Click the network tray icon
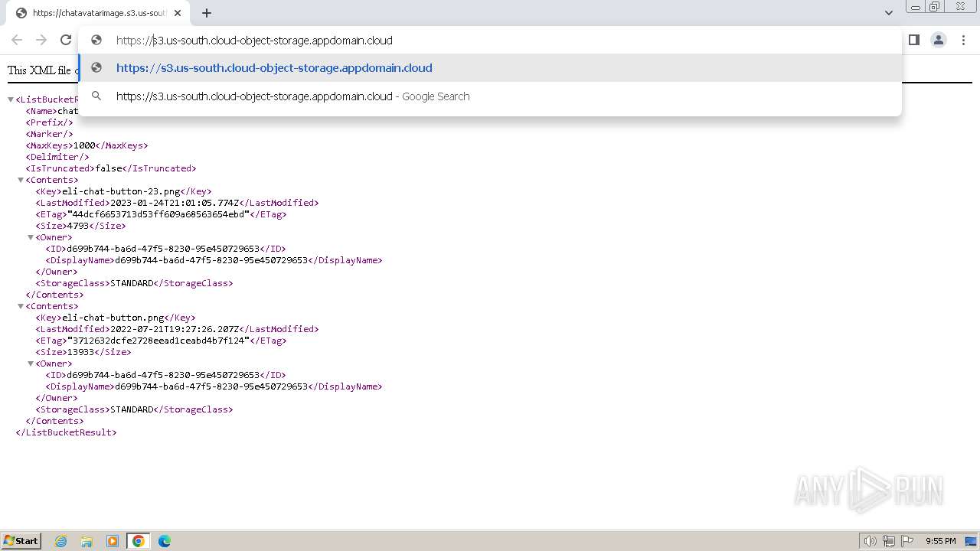 pyautogui.click(x=889, y=541)
